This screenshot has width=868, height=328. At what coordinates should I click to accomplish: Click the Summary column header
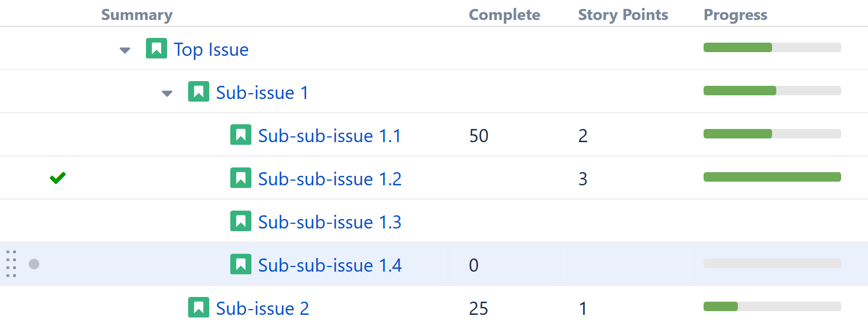tap(136, 14)
